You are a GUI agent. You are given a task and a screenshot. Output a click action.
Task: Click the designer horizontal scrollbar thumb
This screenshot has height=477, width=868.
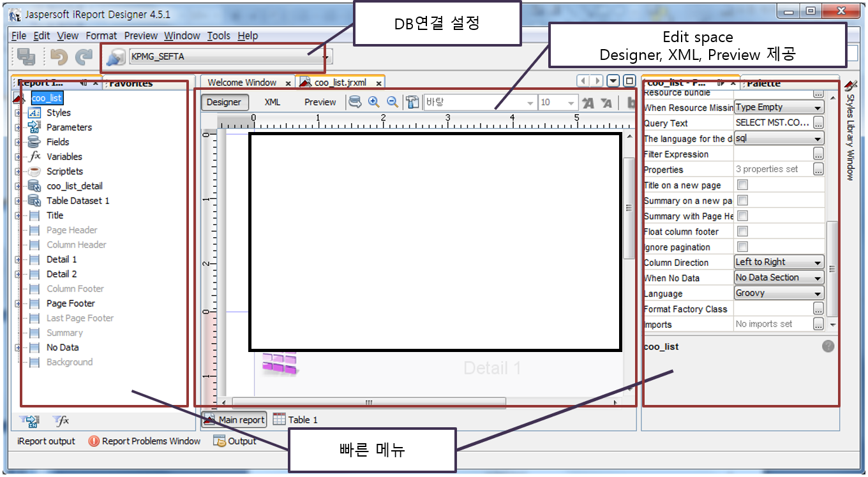point(368,402)
